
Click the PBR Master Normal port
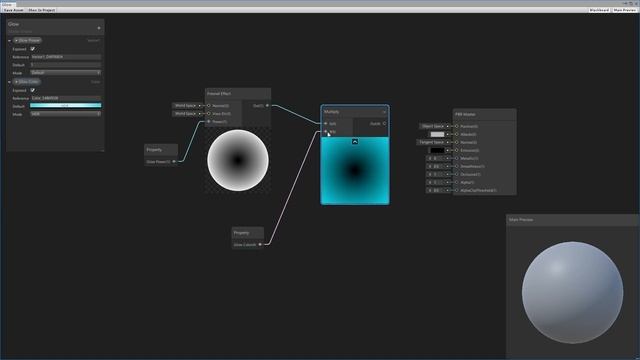coord(457,142)
